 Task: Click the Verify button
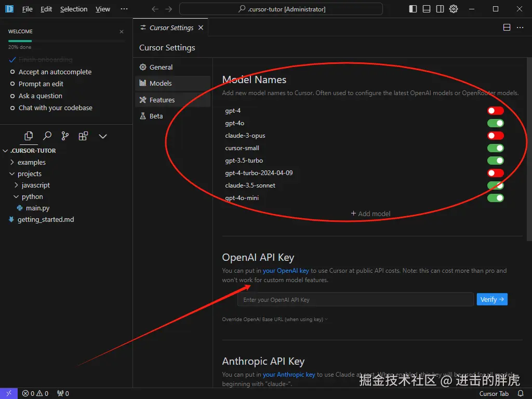click(492, 299)
